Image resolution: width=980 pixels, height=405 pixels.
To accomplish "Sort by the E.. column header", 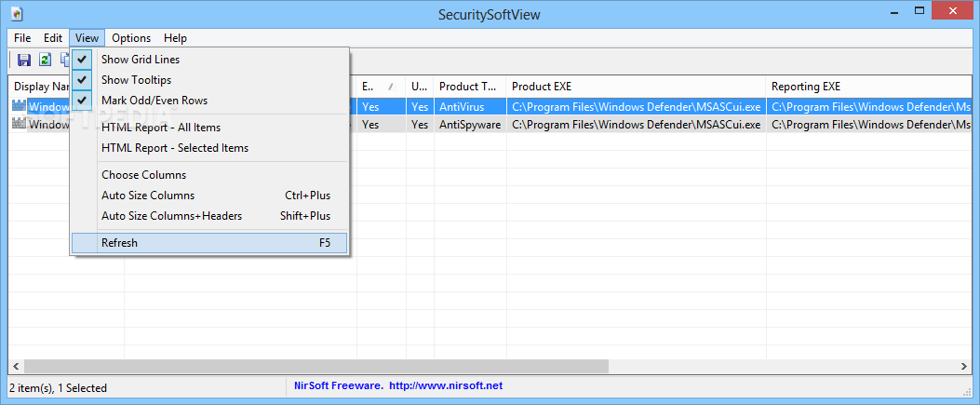I will point(382,87).
